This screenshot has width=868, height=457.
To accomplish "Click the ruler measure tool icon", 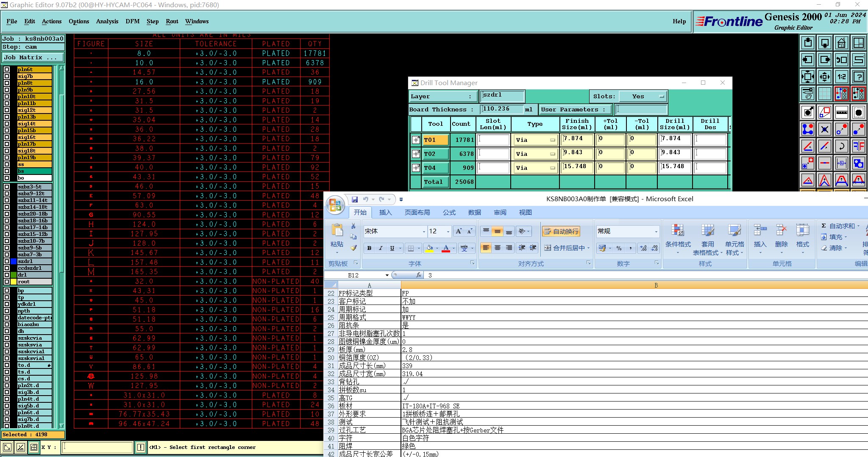I will point(841,112).
